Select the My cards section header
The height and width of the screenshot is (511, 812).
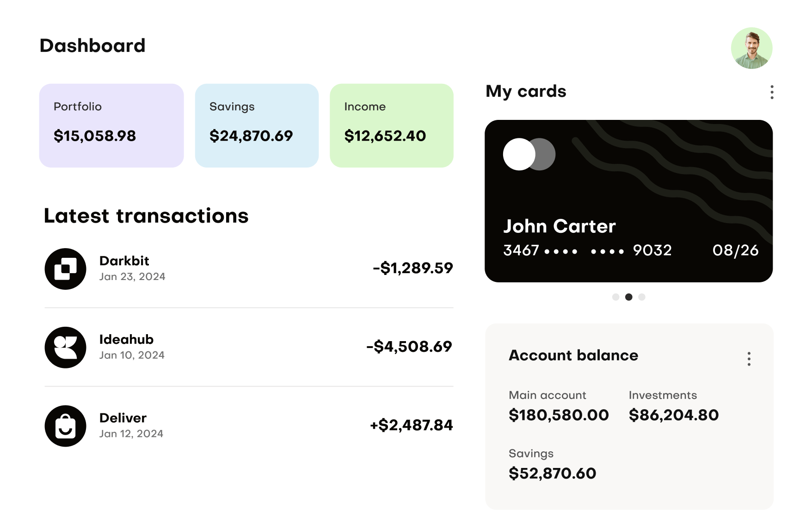[x=526, y=92]
